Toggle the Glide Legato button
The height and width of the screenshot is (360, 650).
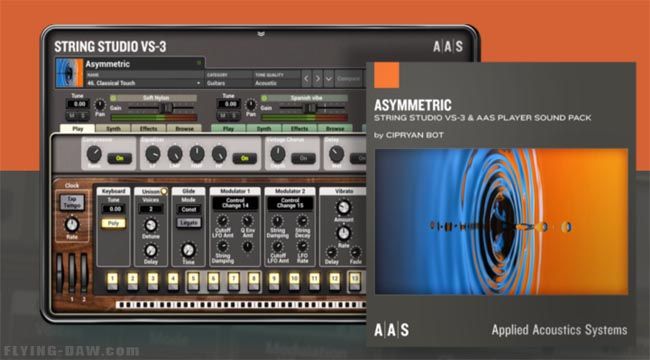[189, 223]
